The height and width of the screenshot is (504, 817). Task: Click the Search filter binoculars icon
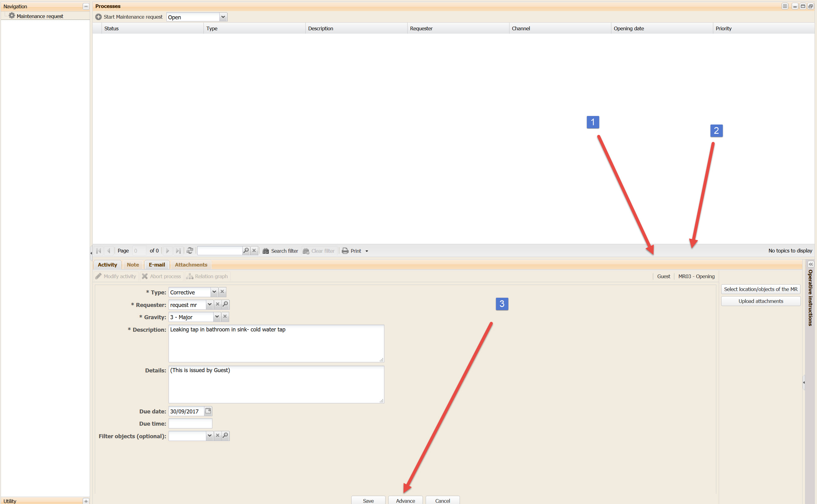(266, 251)
